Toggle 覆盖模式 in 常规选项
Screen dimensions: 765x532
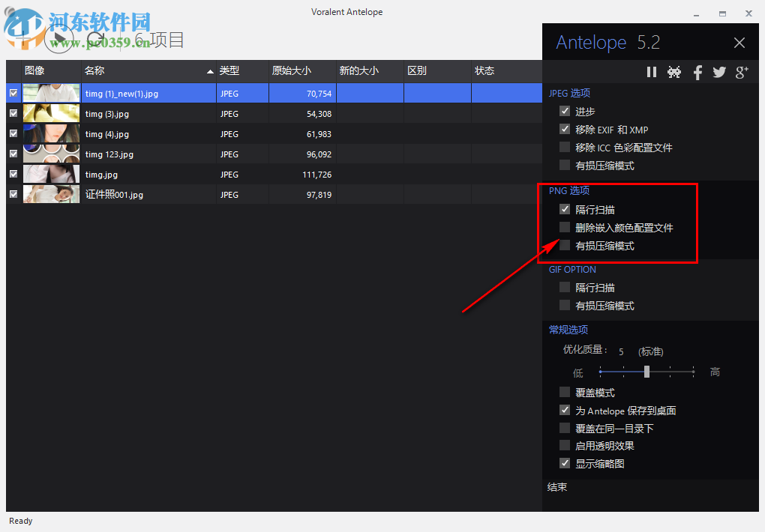point(565,392)
